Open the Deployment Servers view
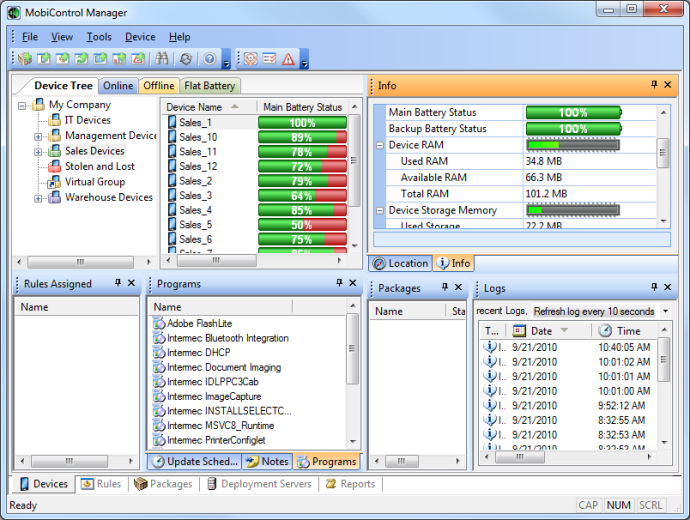The height and width of the screenshot is (520, 690). 259,484
